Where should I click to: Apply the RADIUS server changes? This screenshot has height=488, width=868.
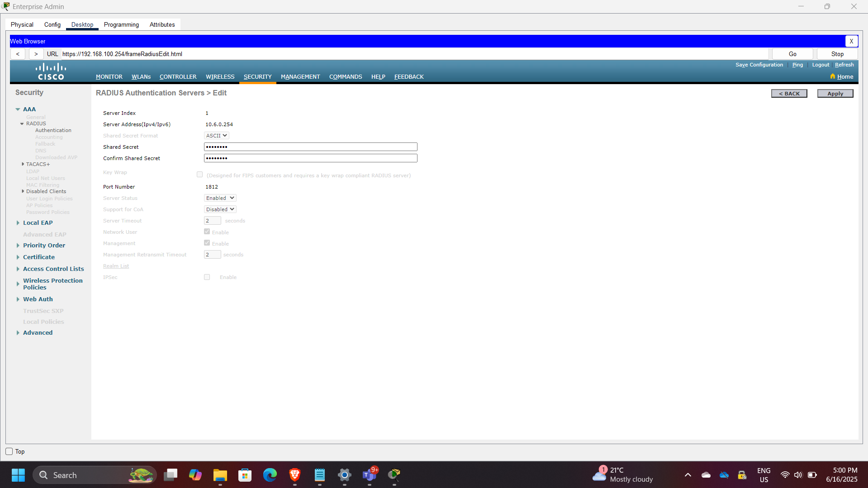click(x=835, y=93)
